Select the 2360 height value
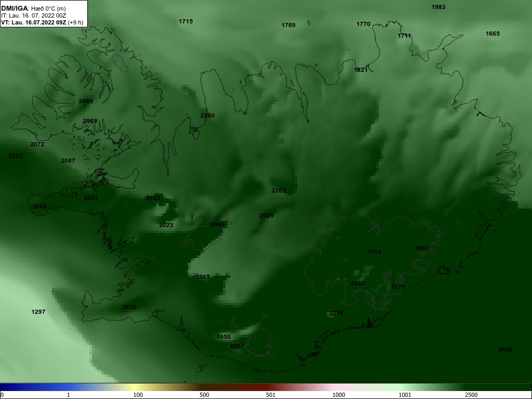 click(x=207, y=115)
